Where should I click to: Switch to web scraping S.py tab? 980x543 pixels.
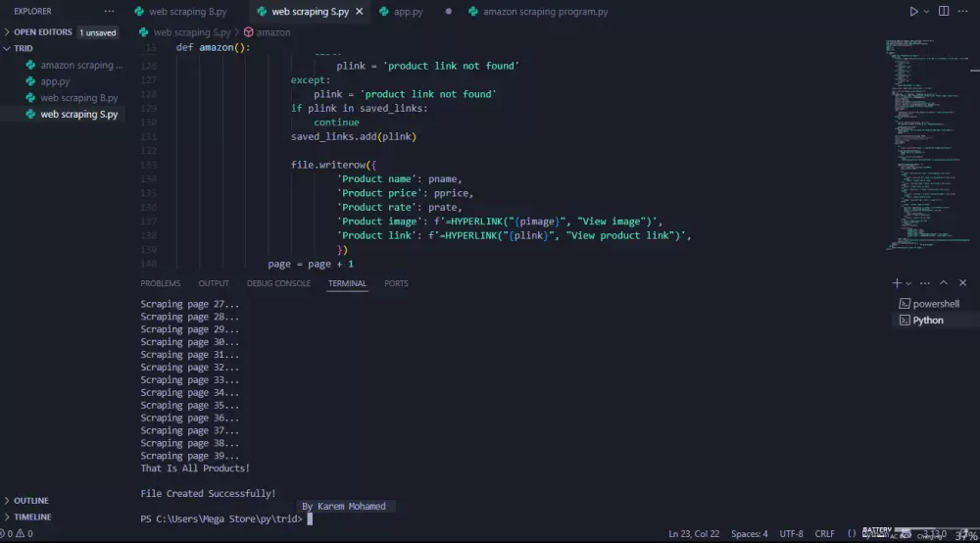(310, 11)
